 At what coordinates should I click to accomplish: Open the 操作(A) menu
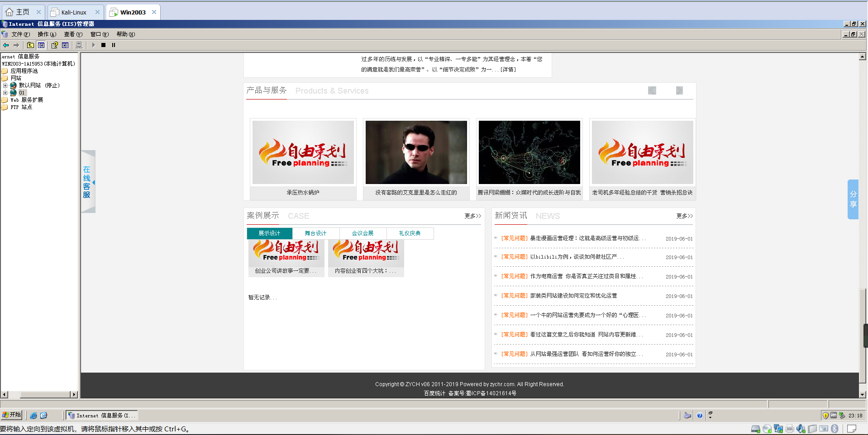pyautogui.click(x=47, y=34)
